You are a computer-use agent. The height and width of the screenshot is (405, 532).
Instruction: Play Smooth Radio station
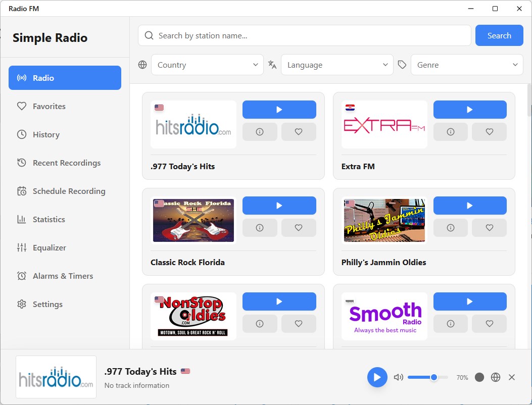click(469, 301)
